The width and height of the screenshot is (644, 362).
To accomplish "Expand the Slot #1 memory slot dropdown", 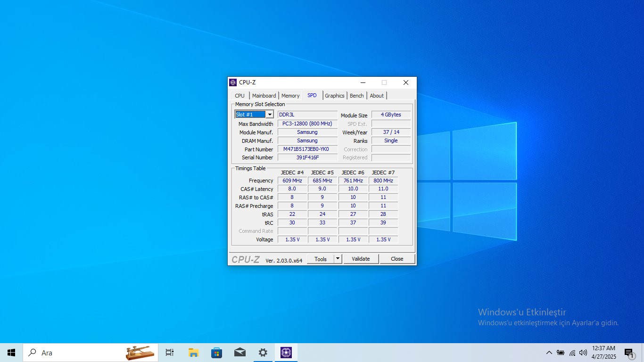I will click(x=270, y=115).
